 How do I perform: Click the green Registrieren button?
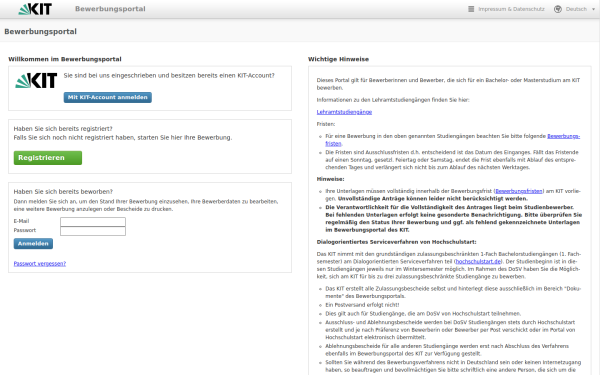click(48, 158)
